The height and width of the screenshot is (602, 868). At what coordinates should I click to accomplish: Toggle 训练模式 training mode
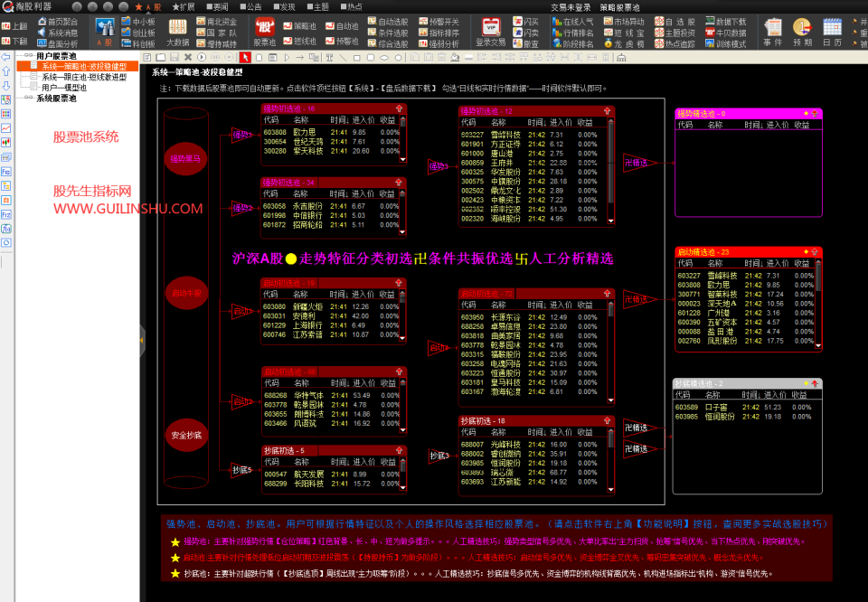[x=726, y=43]
